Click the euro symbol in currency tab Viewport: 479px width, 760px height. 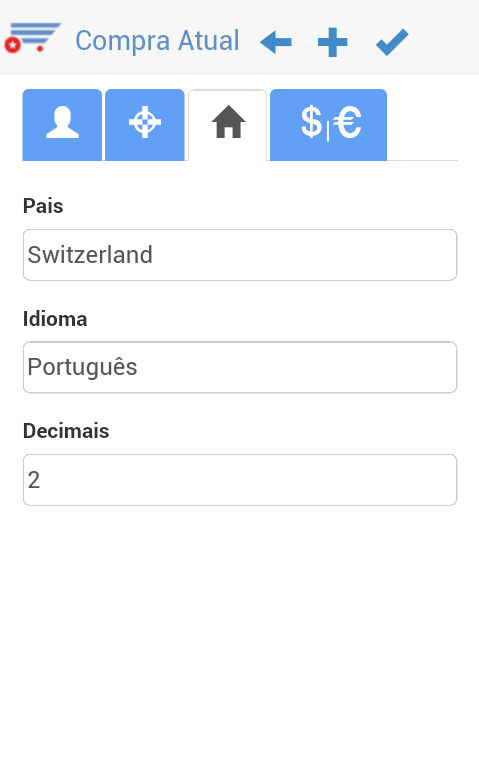348,122
